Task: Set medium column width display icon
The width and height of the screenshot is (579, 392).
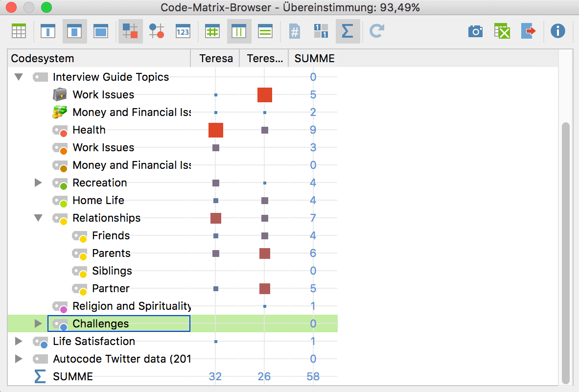Action: (x=74, y=31)
